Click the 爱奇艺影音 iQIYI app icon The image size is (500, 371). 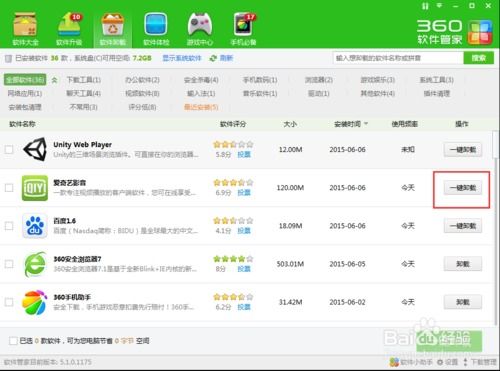[35, 188]
